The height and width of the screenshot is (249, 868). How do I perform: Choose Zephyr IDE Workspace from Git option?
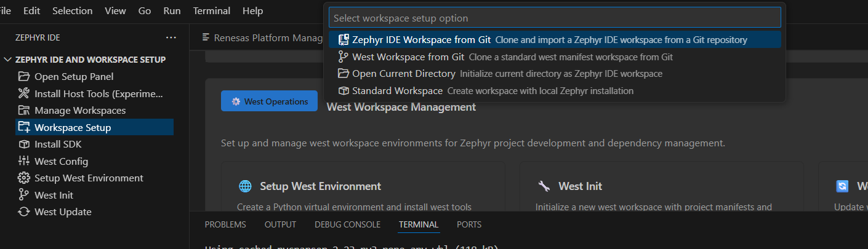(555, 39)
